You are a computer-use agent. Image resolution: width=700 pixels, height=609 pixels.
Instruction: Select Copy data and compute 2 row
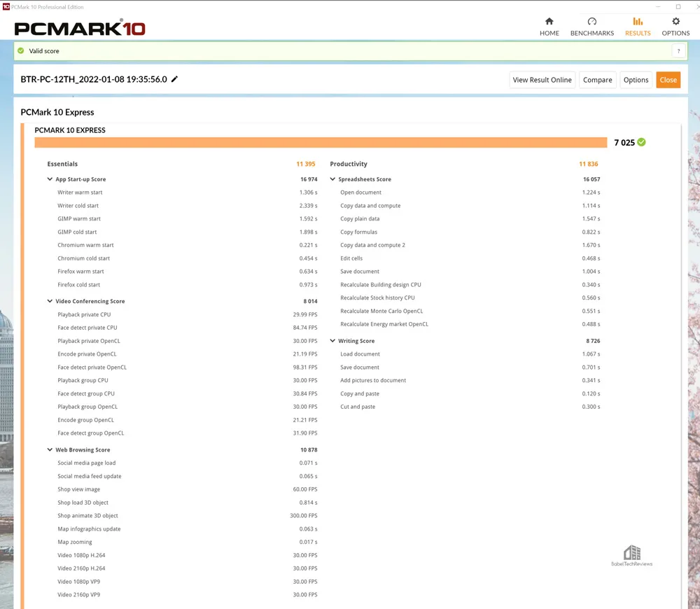[x=470, y=245]
